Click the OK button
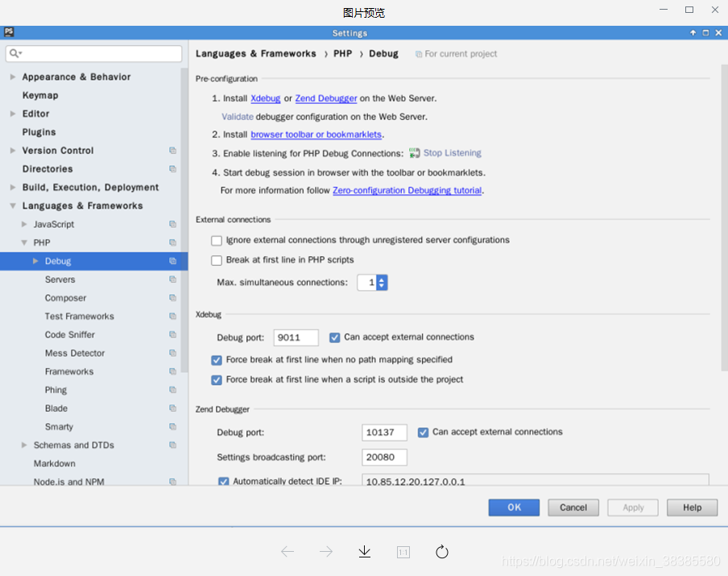 (x=514, y=508)
